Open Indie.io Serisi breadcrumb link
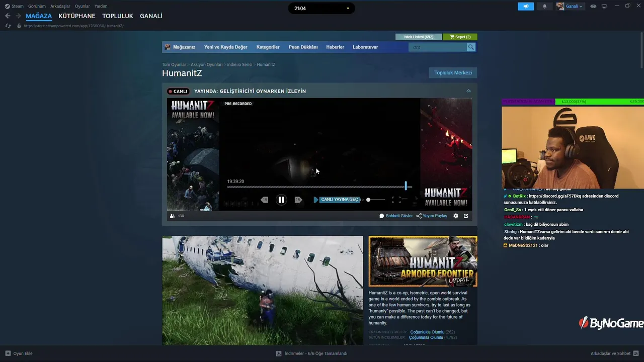The image size is (644, 362). click(x=239, y=65)
